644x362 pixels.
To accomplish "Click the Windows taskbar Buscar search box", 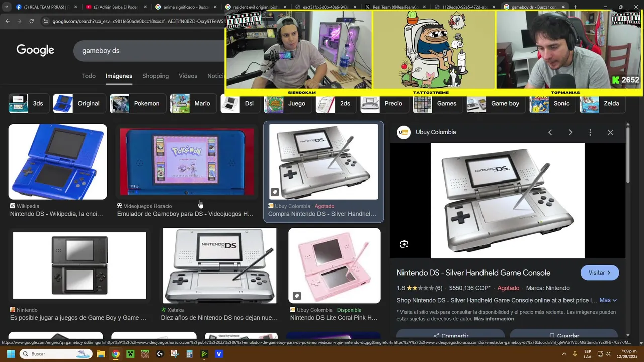I will [x=57, y=354].
